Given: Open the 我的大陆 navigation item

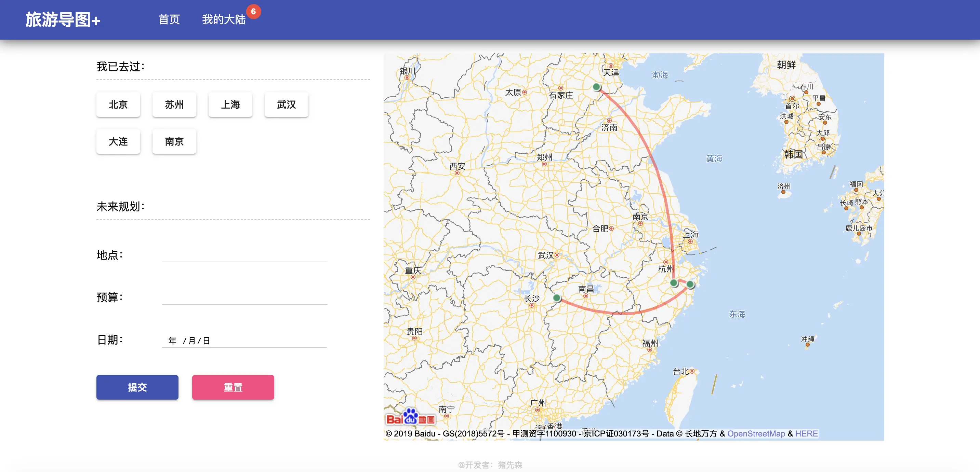Looking at the screenshot, I should pyautogui.click(x=224, y=19).
